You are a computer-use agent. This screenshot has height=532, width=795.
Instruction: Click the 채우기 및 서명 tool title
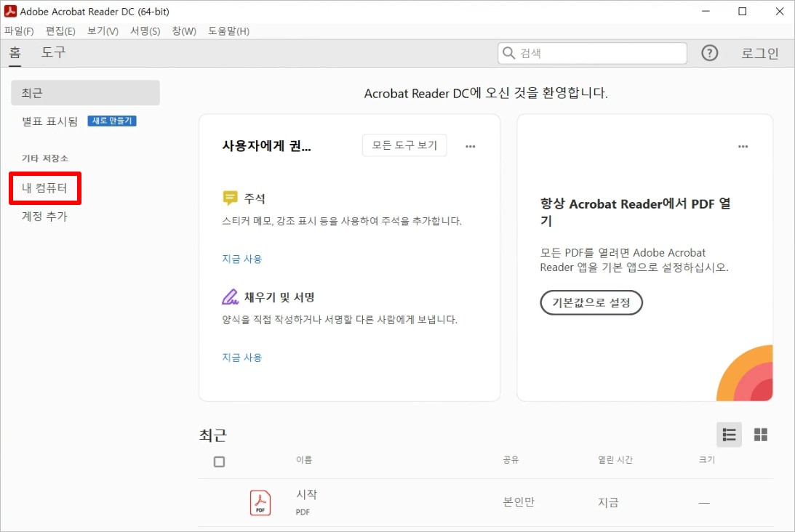click(x=279, y=297)
